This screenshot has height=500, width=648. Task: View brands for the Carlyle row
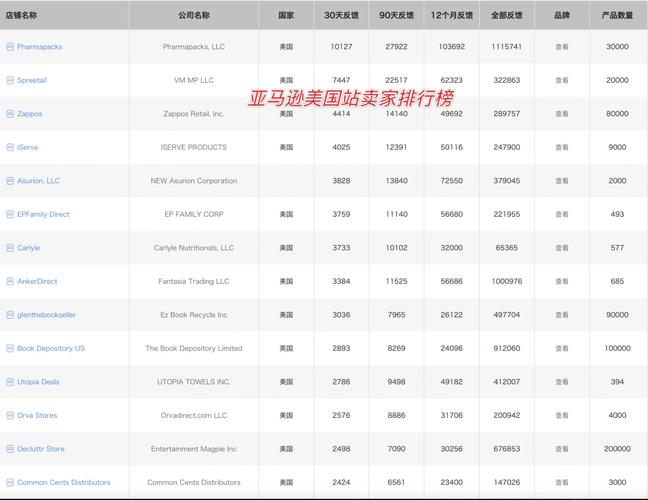click(x=562, y=248)
